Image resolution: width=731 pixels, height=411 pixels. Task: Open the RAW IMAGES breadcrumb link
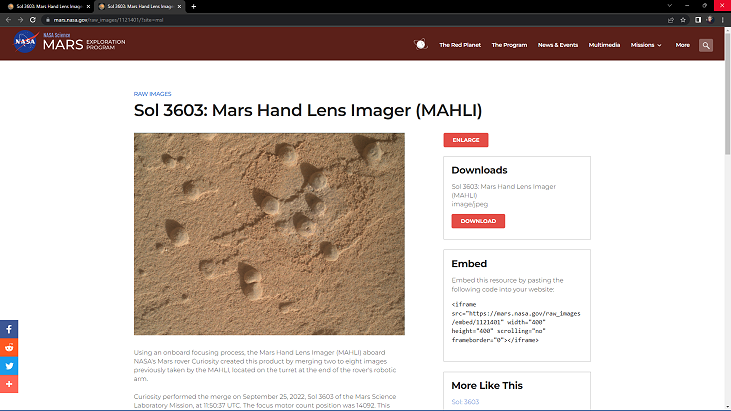point(152,94)
